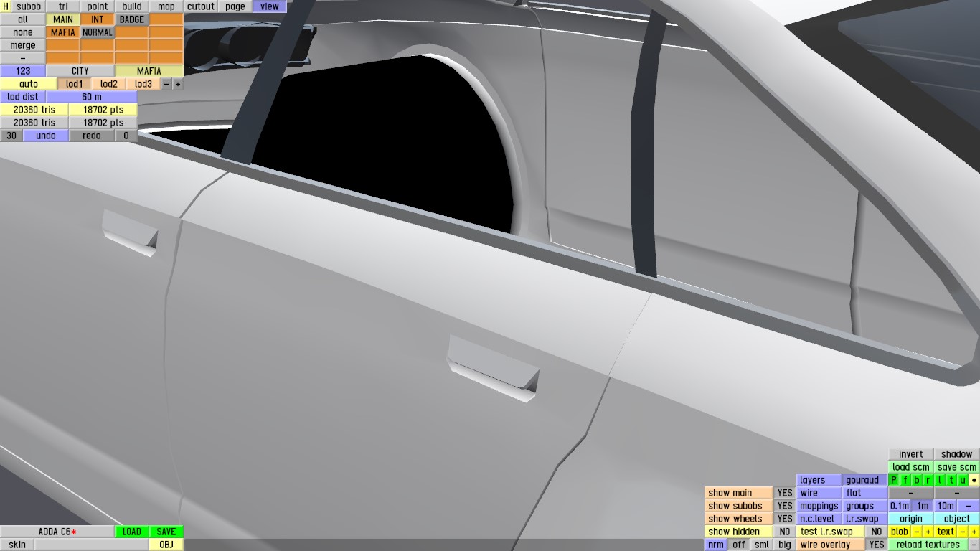Increase blob size with its plus button
980x551 pixels.
pos(928,532)
